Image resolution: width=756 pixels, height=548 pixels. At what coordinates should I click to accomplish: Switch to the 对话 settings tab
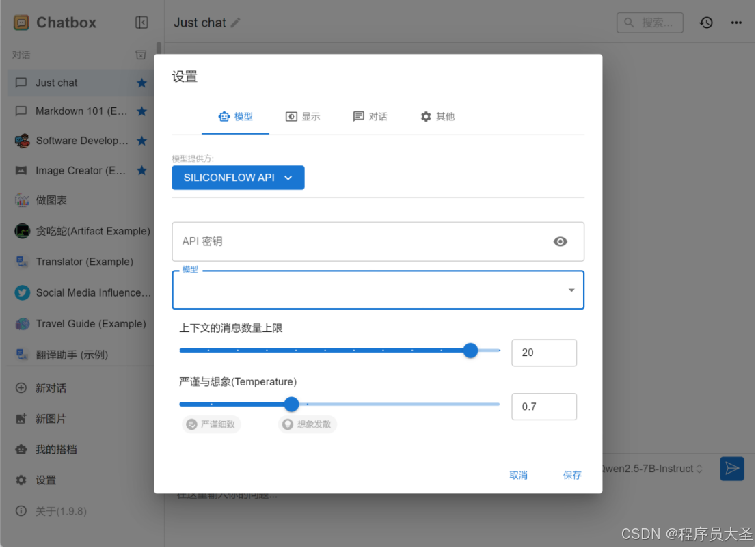pyautogui.click(x=370, y=117)
